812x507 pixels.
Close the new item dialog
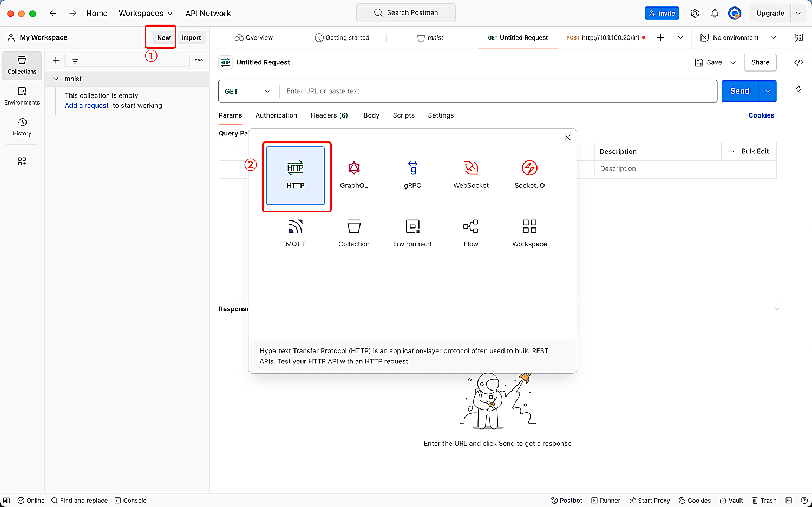coord(568,138)
